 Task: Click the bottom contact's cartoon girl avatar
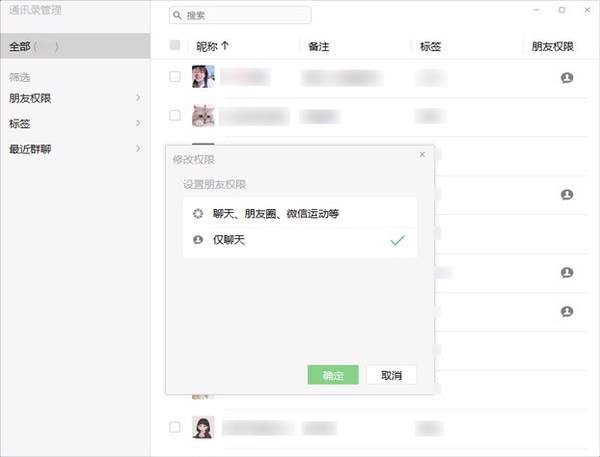[203, 427]
